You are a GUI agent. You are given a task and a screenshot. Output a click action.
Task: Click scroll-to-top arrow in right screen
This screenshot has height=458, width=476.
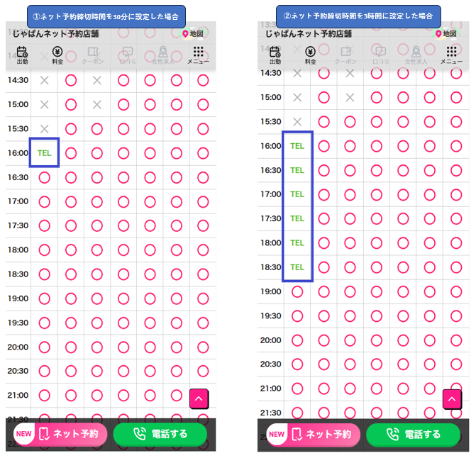tap(452, 399)
